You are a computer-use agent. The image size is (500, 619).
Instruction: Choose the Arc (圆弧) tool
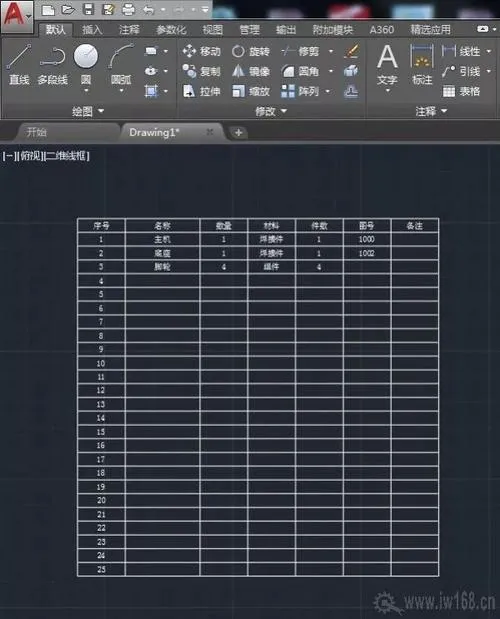(121, 67)
